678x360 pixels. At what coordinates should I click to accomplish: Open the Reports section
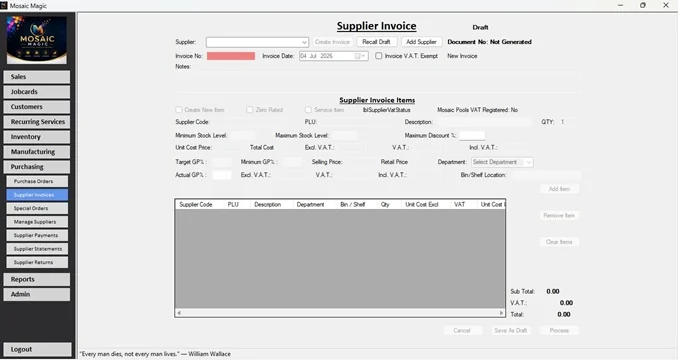[37, 279]
